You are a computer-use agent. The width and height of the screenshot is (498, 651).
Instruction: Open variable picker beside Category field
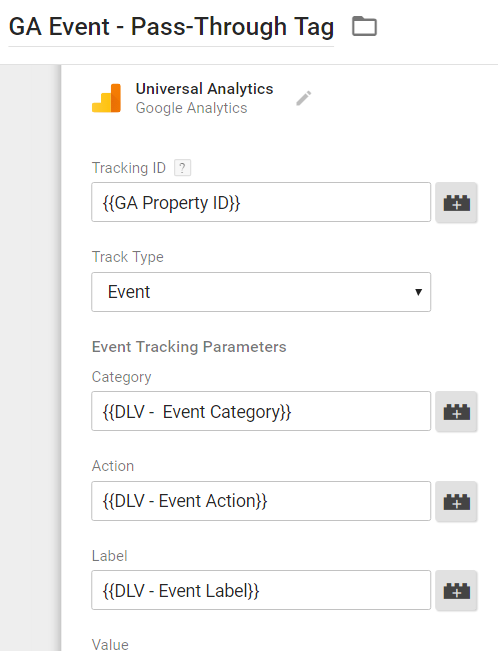point(456,411)
